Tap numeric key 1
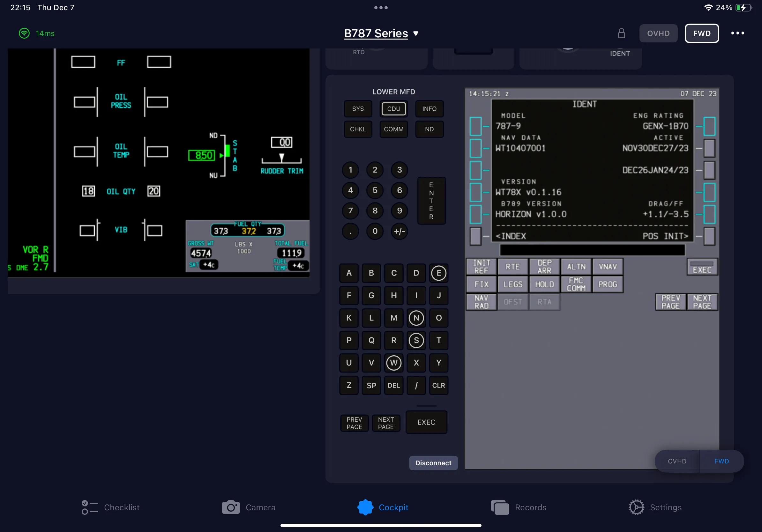Viewport: 762px width, 532px height. coord(350,170)
